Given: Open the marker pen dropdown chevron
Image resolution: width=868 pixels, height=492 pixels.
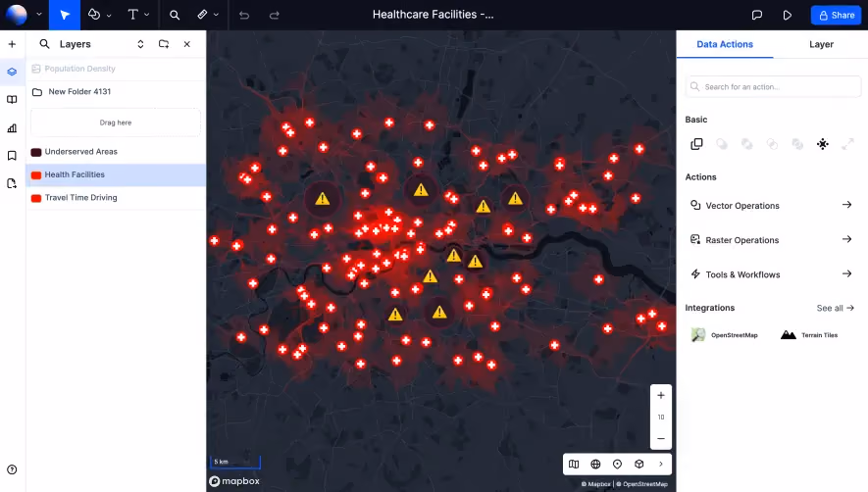Looking at the screenshot, I should [x=216, y=15].
